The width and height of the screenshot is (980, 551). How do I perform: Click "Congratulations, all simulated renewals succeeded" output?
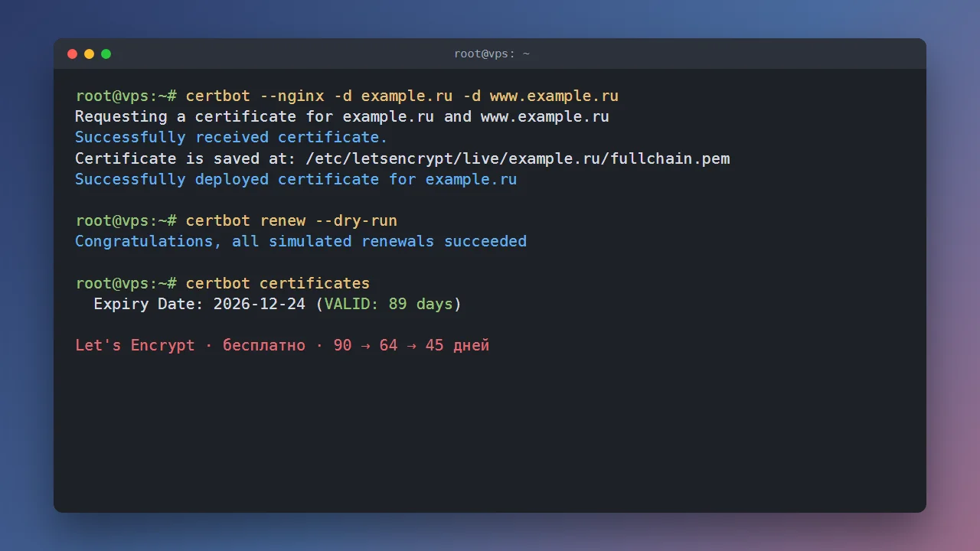tap(301, 242)
